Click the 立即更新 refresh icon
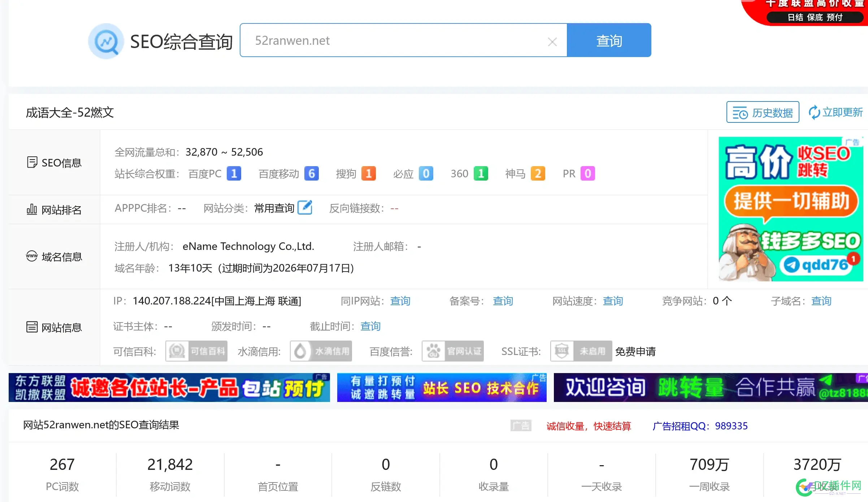The height and width of the screenshot is (502, 868). click(x=815, y=112)
